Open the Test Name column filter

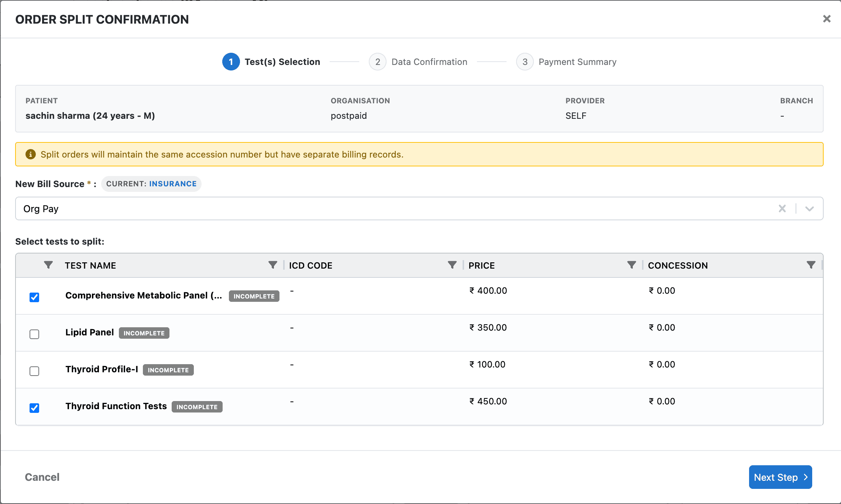[x=273, y=265]
